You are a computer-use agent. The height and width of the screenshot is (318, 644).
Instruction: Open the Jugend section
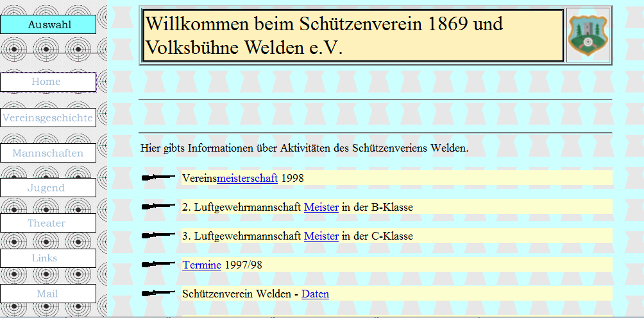point(46,188)
